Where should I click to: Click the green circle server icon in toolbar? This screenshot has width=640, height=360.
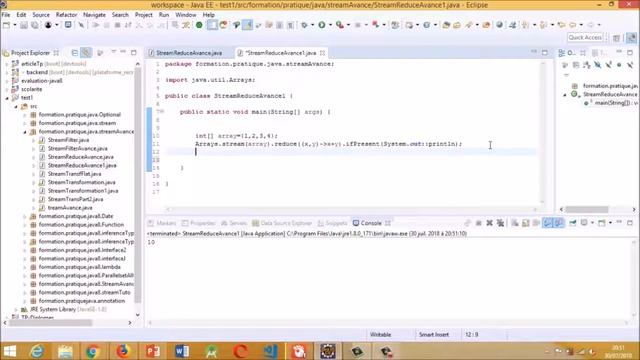[199, 25]
